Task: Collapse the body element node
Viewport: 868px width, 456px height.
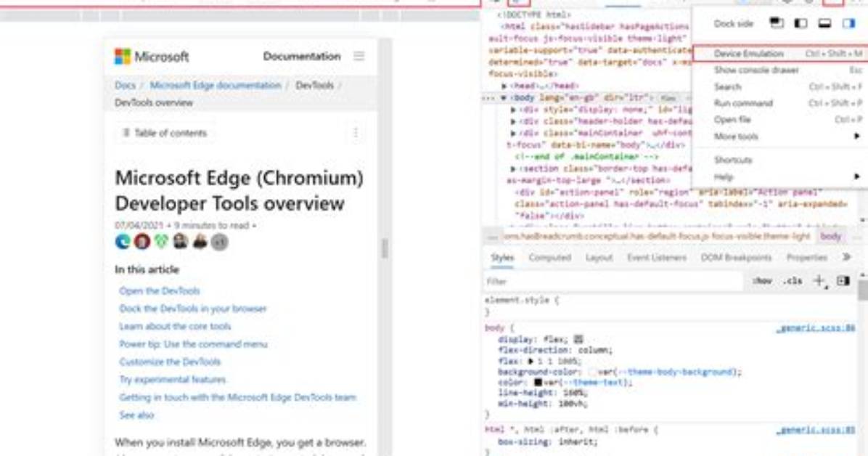Action: (x=503, y=98)
